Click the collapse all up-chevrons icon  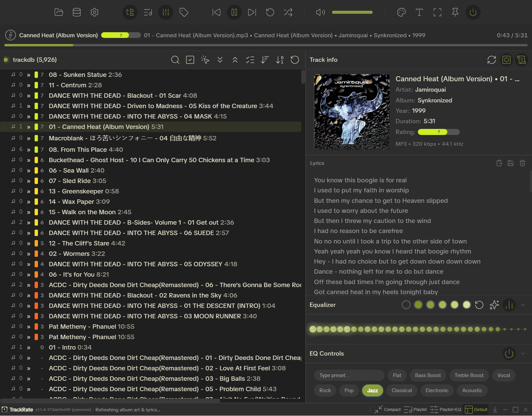[235, 60]
